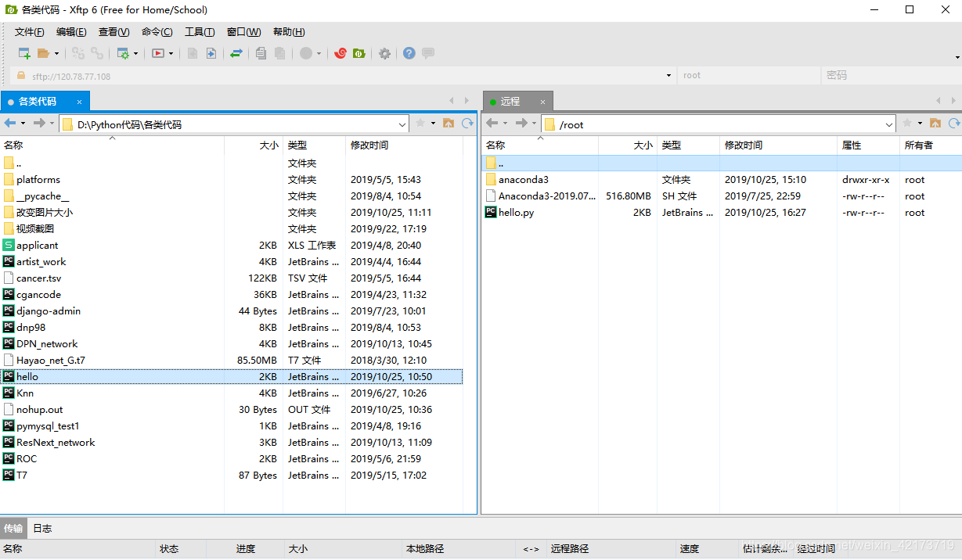Viewport: 962px width, 560px height.
Task: Open remote bookmark star dropdown arrow
Action: point(920,124)
